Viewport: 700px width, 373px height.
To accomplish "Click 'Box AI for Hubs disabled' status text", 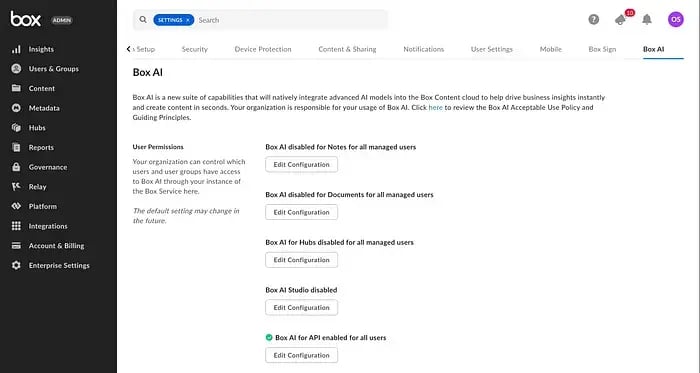I will pyautogui.click(x=339, y=242).
